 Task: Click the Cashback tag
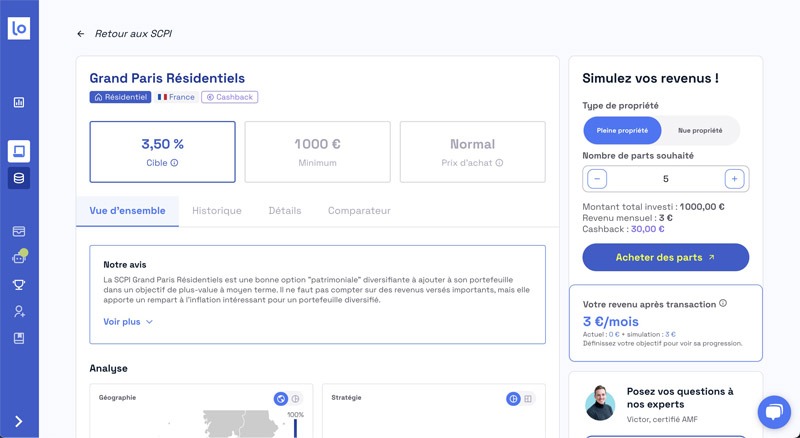tap(230, 97)
